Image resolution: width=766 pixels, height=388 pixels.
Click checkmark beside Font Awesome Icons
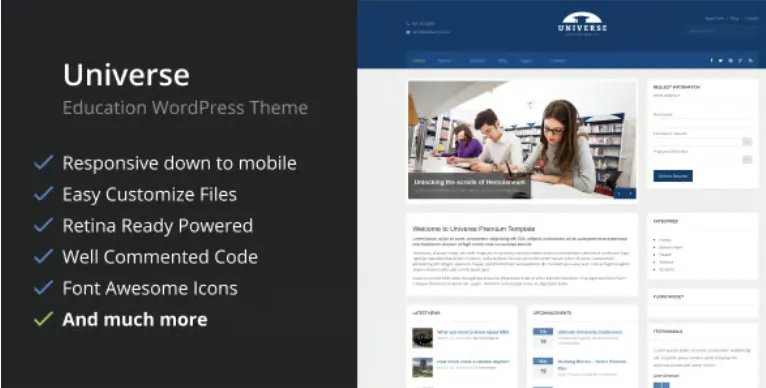pos(43,287)
